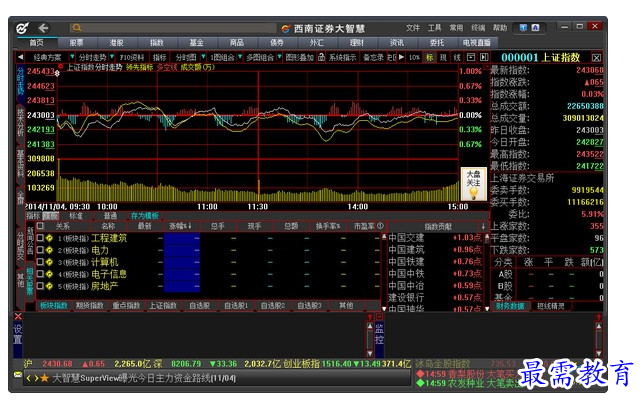Image resolution: width=642 pixels, height=405 pixels.
Task: Click the Dazhihui logo icon in title bar
Action: pyautogui.click(x=22, y=28)
